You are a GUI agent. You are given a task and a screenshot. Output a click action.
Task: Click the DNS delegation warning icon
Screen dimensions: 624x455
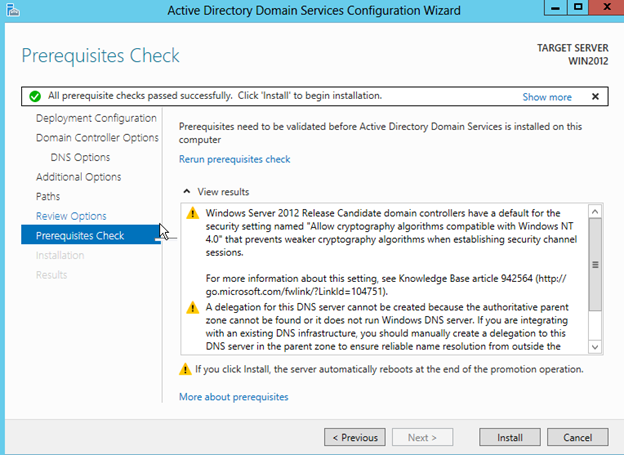190,308
